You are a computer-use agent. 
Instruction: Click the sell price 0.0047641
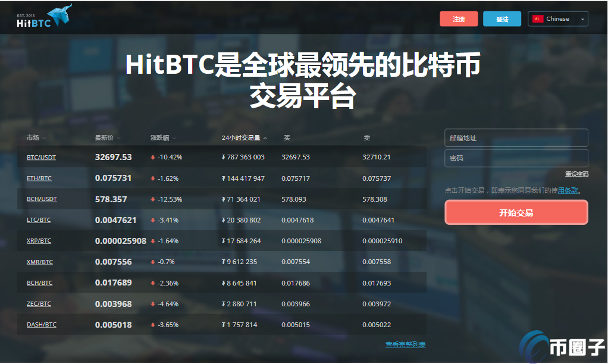378,220
